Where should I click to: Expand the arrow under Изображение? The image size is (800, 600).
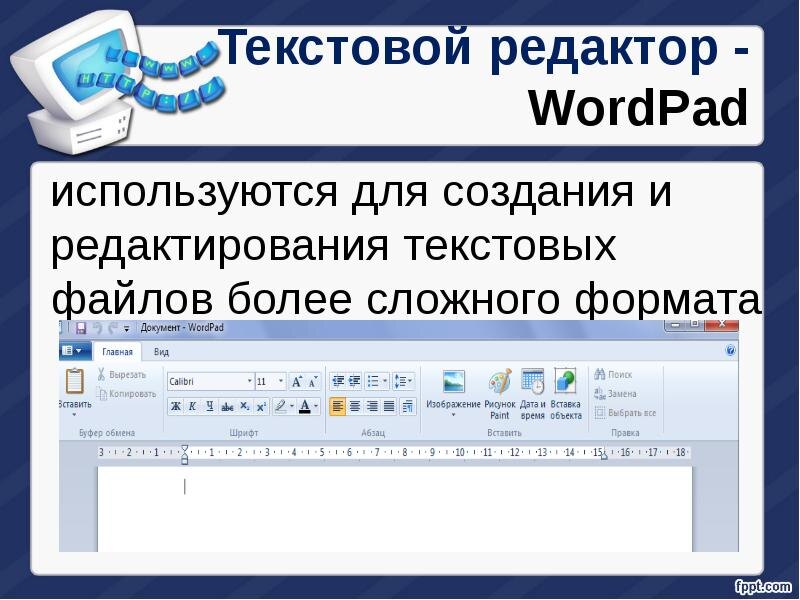pos(453,415)
